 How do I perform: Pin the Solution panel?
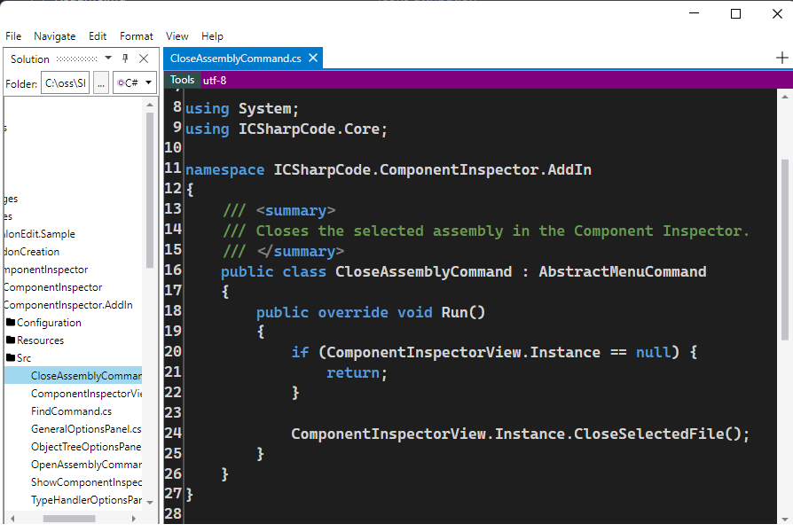125,59
